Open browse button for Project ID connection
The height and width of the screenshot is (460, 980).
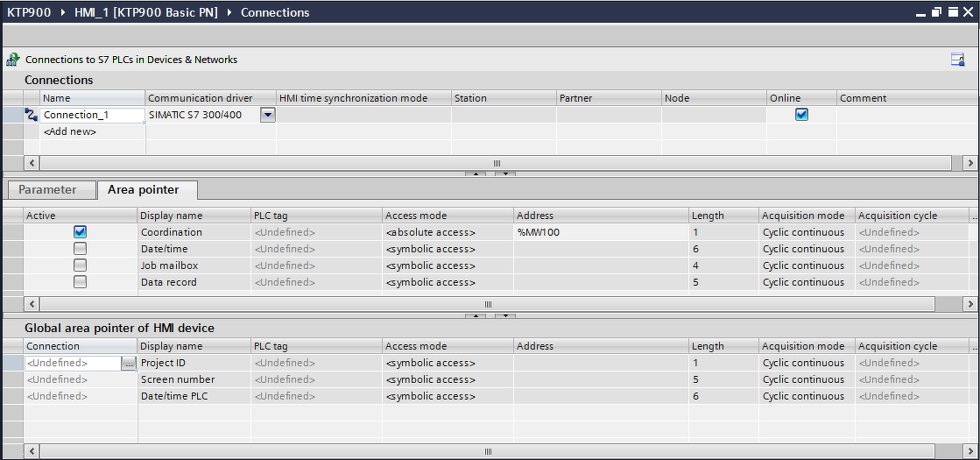(x=130, y=363)
